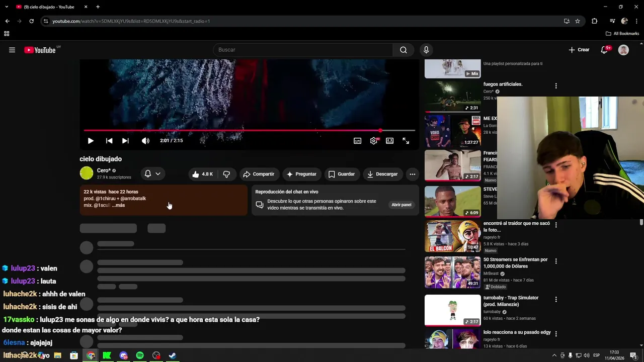
Task: Open Steam from the taskbar
Action: (172, 355)
